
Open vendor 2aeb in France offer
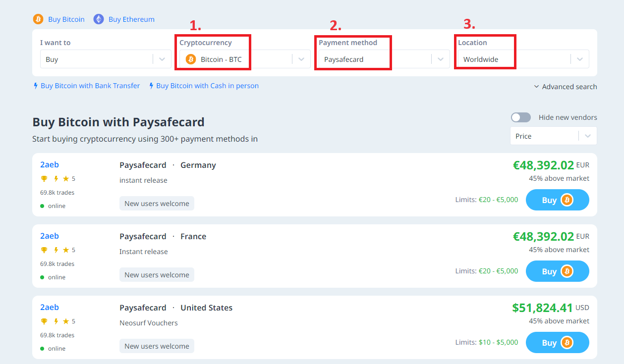50,236
